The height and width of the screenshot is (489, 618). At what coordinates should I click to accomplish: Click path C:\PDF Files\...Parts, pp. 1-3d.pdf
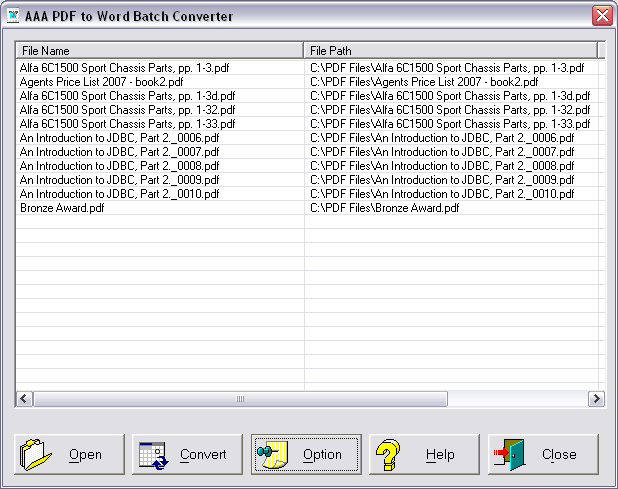click(x=450, y=96)
